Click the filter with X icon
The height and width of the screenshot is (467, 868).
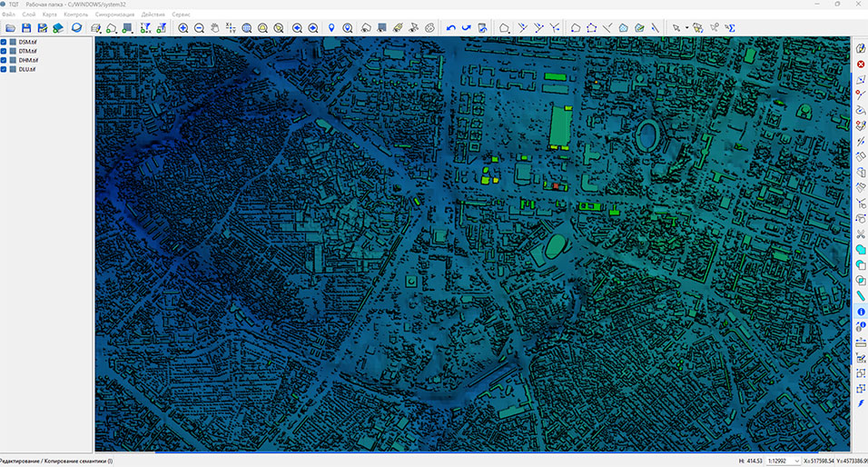145,27
